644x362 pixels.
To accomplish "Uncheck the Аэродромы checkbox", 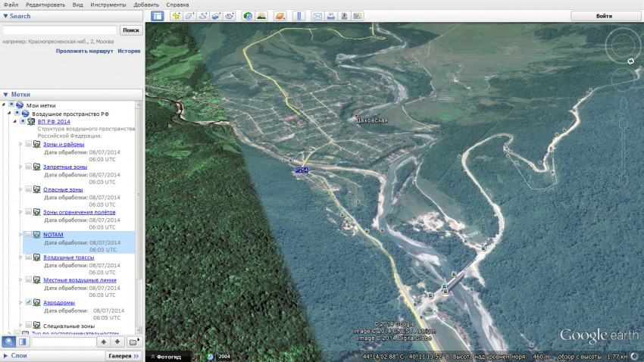I will click(x=28, y=302).
